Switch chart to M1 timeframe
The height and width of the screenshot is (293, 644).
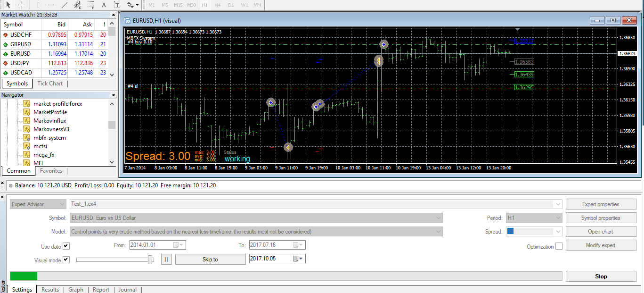tap(151, 5)
